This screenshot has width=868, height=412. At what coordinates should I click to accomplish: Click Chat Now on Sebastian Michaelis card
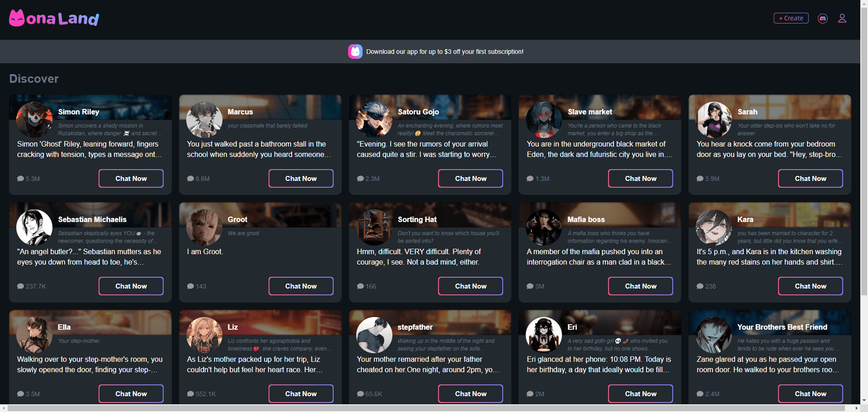(131, 286)
